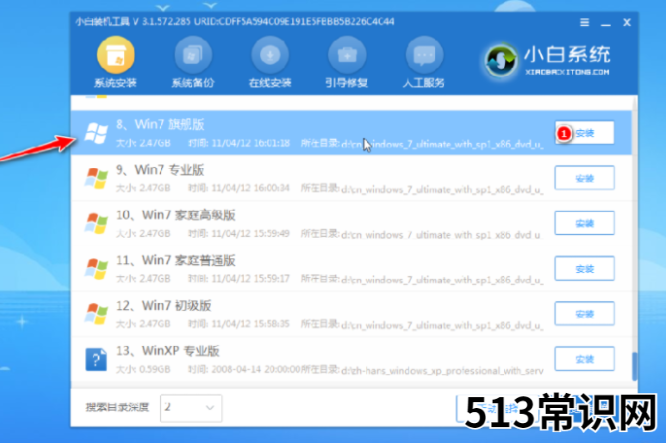Click size 0.59GB in WinXP 专业版 row
Viewport: 666px width, 443px height.
155,369
